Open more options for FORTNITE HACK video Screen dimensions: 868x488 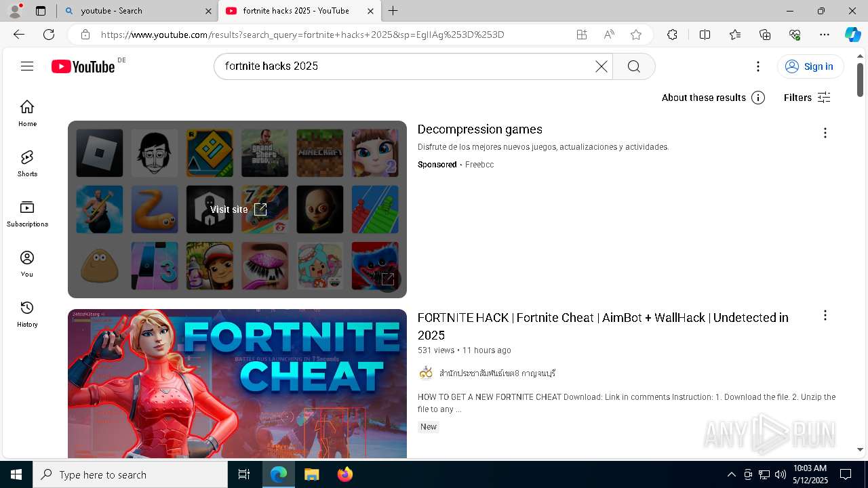825,315
